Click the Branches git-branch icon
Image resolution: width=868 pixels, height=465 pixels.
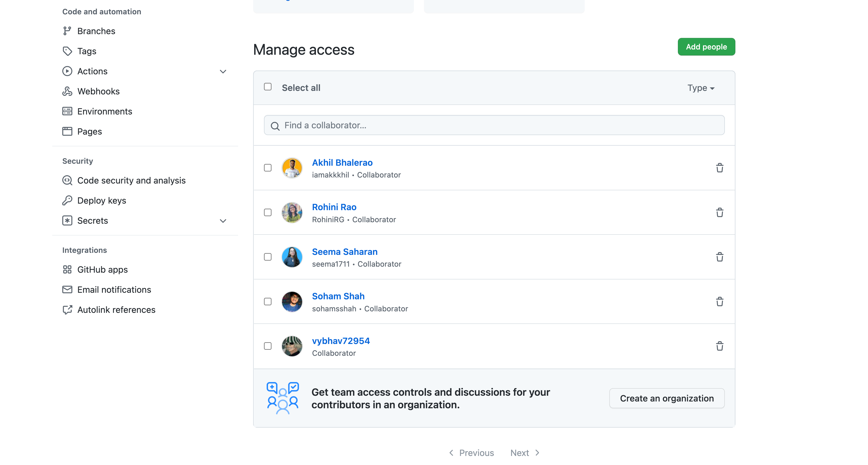click(67, 31)
